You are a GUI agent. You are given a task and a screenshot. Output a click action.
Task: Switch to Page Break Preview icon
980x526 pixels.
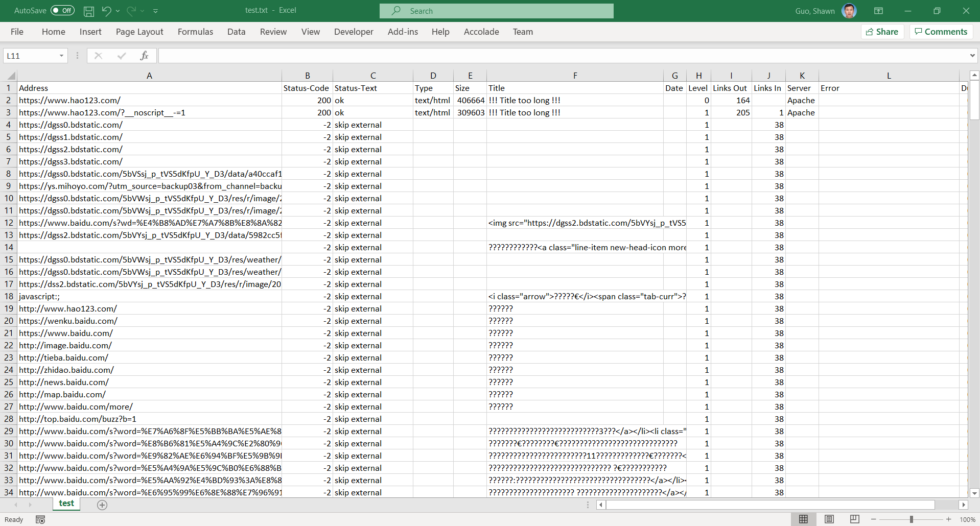click(x=855, y=519)
